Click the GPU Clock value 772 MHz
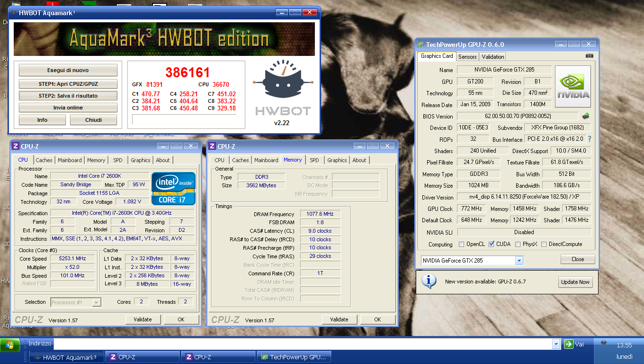644x364 pixels. pos(471,209)
